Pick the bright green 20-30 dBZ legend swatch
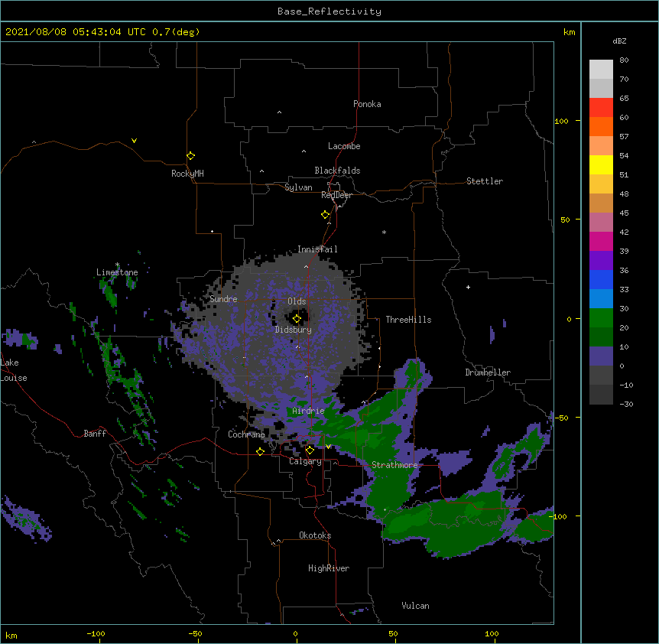This screenshot has width=659, height=644. point(601,318)
